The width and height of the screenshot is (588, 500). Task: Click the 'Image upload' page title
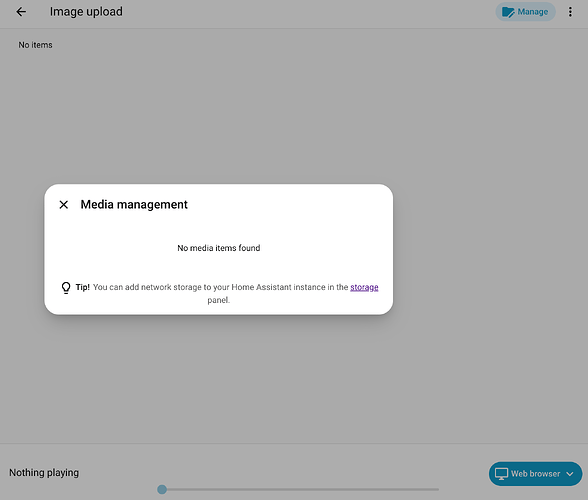[x=86, y=12]
